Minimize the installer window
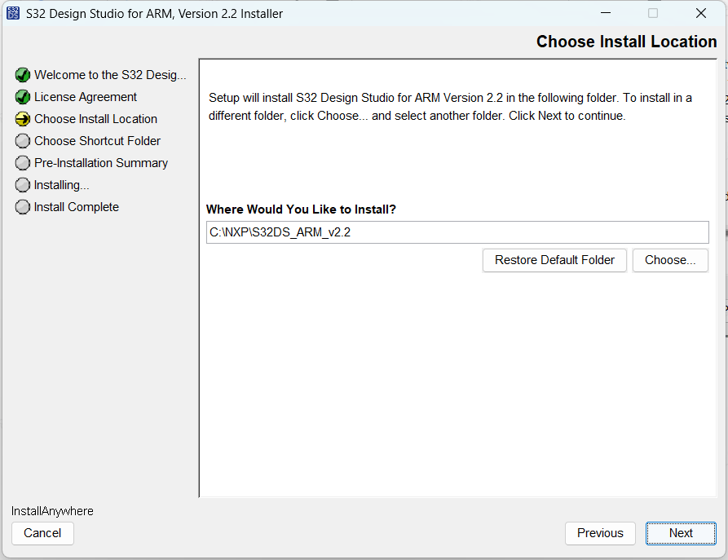This screenshot has height=560, width=728. [605, 13]
